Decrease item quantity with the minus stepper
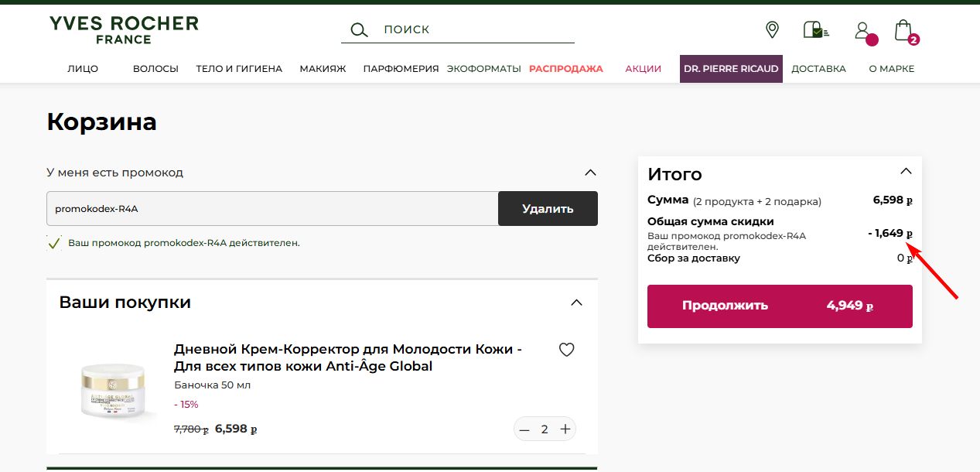The height and width of the screenshot is (472, 980). (x=524, y=429)
